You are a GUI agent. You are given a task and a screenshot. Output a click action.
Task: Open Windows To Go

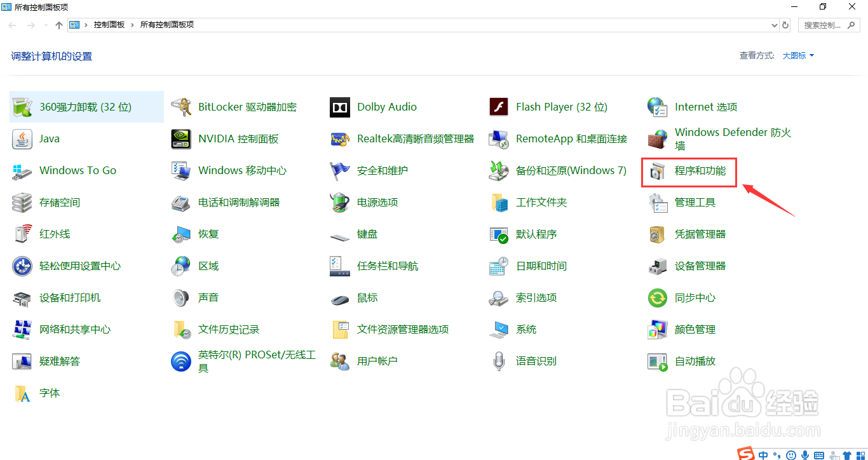click(x=78, y=170)
